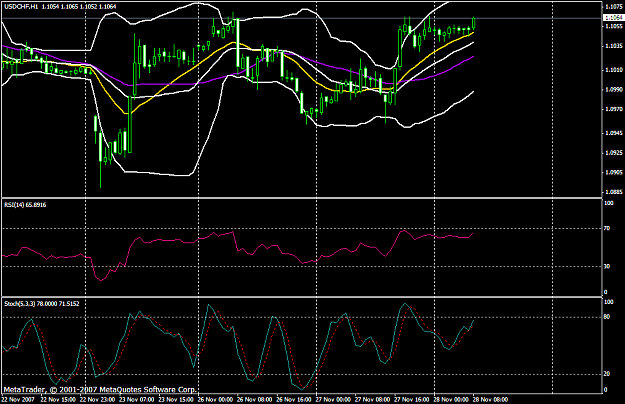
Task: Click the 1.1035 price axis label
Action: [614, 46]
